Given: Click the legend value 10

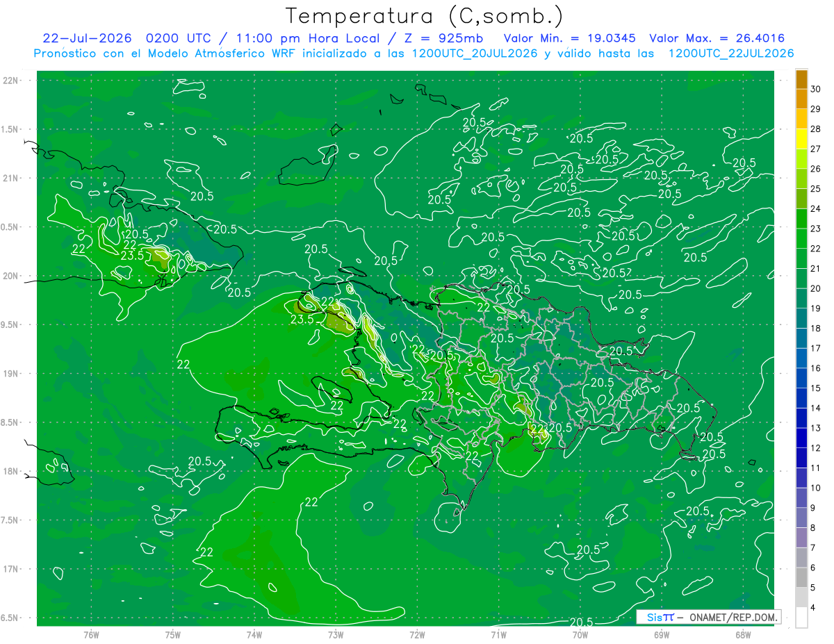Looking at the screenshot, I should (x=816, y=488).
